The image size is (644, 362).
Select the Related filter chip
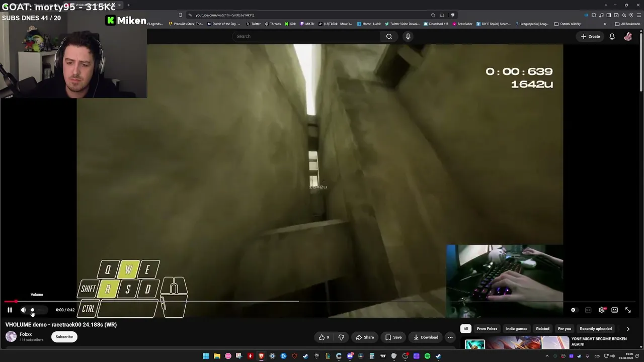point(542,329)
